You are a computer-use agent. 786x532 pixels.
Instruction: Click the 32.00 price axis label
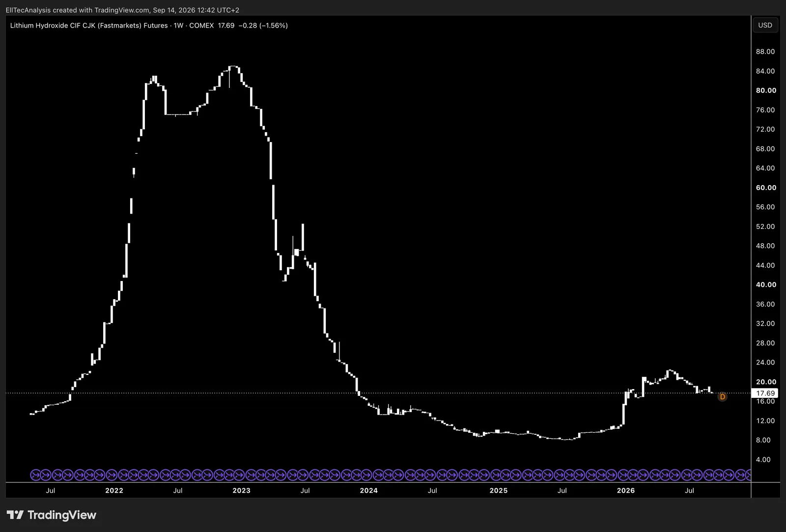click(x=765, y=324)
